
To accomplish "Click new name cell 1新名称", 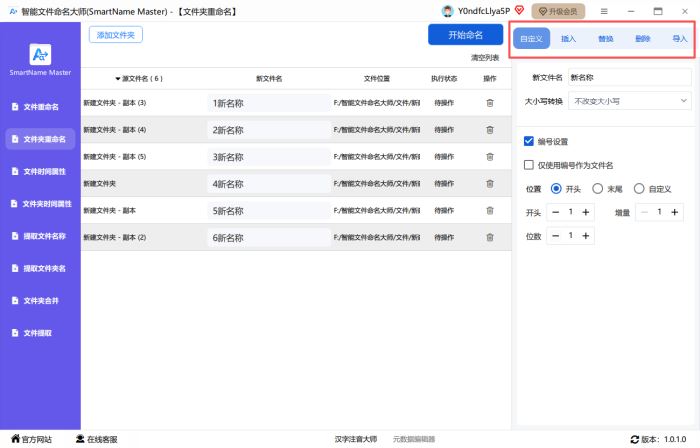I will (x=269, y=103).
